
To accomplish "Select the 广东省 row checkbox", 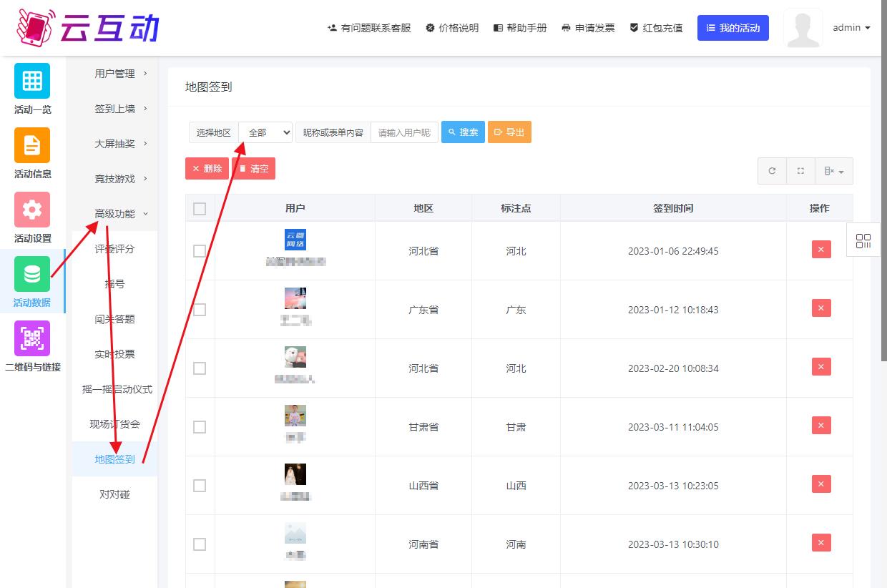I will pos(200,310).
